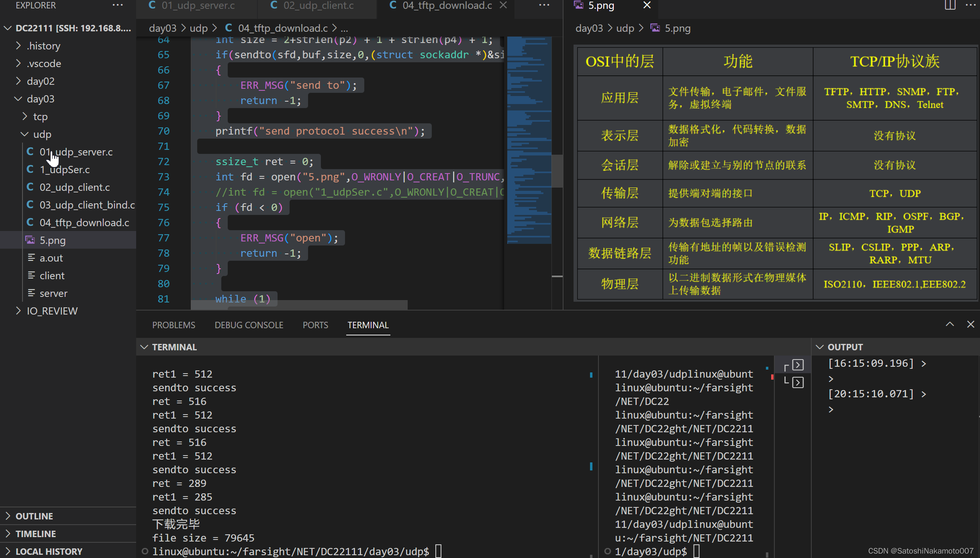Click the editor vertical scrollbar thumb

coord(557,171)
